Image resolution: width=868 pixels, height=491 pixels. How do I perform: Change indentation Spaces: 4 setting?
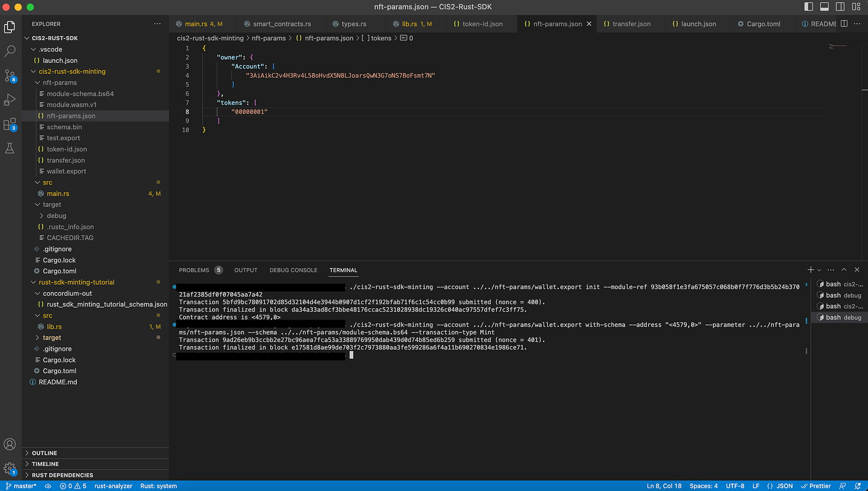(704, 486)
